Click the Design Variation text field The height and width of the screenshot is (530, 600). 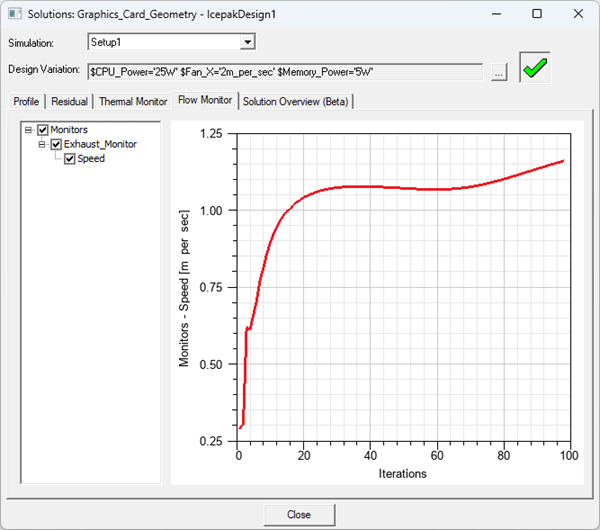(285, 72)
